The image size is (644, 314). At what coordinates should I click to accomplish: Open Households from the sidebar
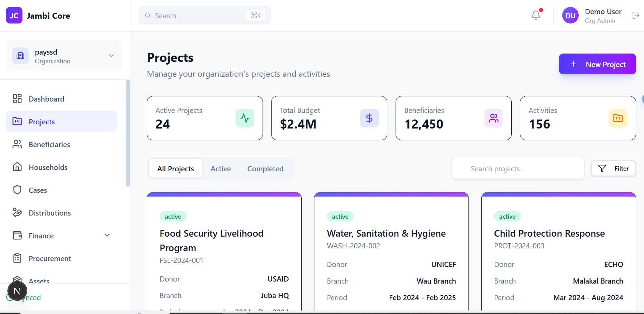pyautogui.click(x=48, y=168)
